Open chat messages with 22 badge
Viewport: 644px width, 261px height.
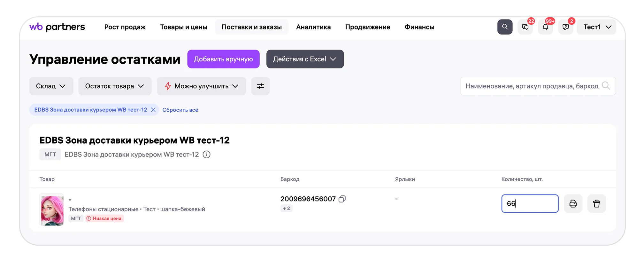point(525,27)
